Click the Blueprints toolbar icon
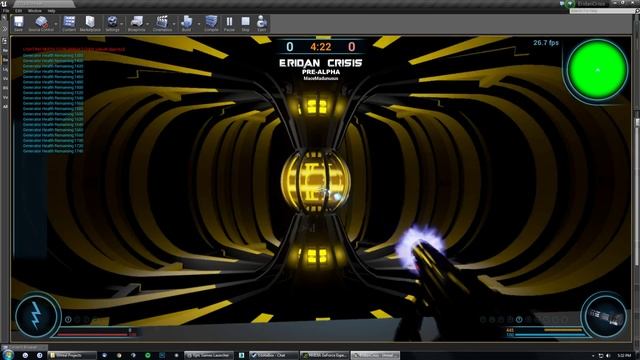 click(x=136, y=23)
